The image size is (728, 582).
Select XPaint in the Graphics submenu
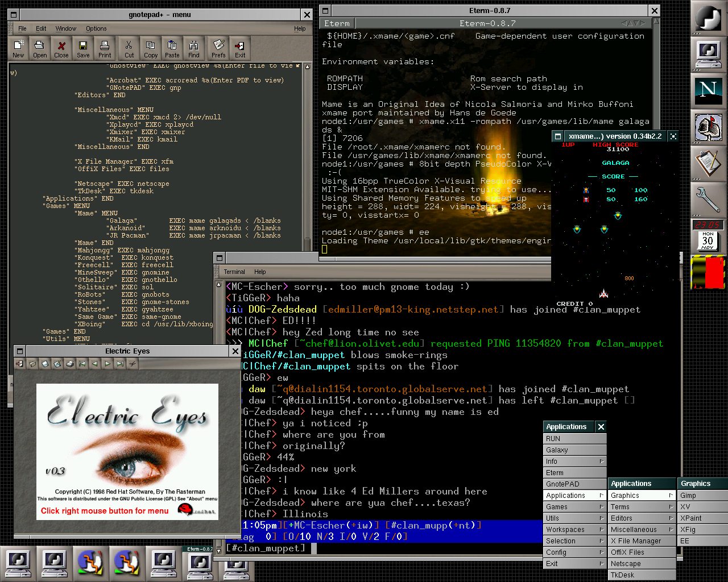click(703, 518)
